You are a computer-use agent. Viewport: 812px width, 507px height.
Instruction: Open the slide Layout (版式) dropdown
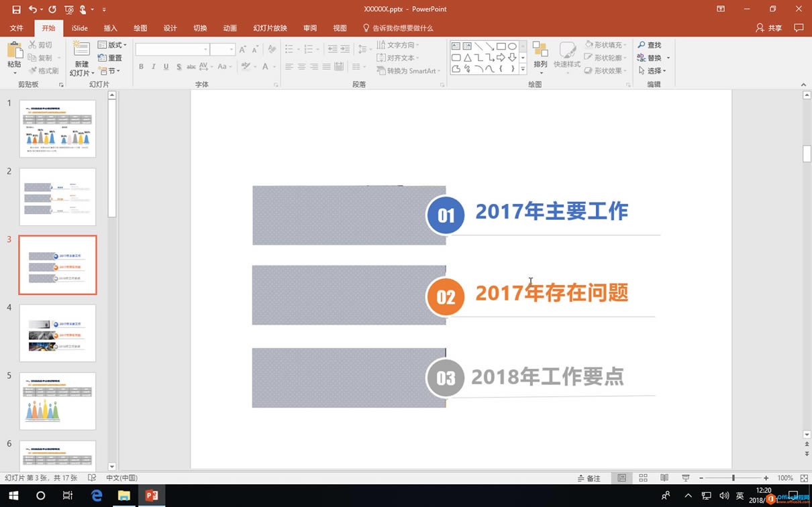pyautogui.click(x=113, y=44)
